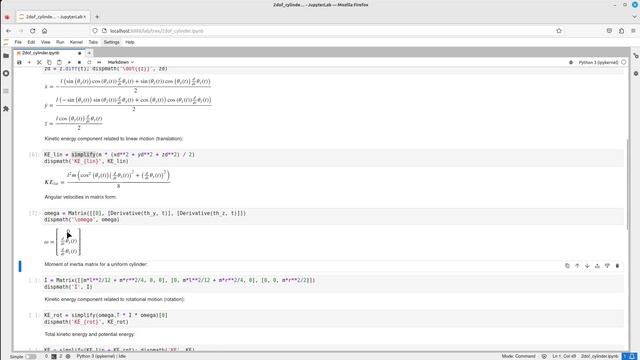The width and height of the screenshot is (640, 360).
Task: Move selected cell up
Action: 577,266
